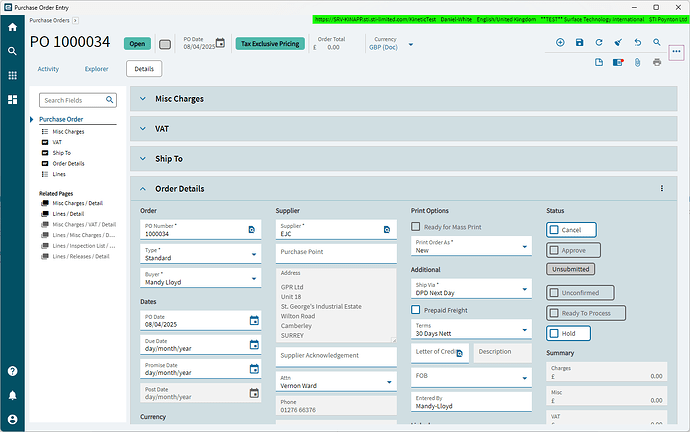Open the dashboard tiles icon
Screen dimensions: 690x432
[x=12, y=99]
